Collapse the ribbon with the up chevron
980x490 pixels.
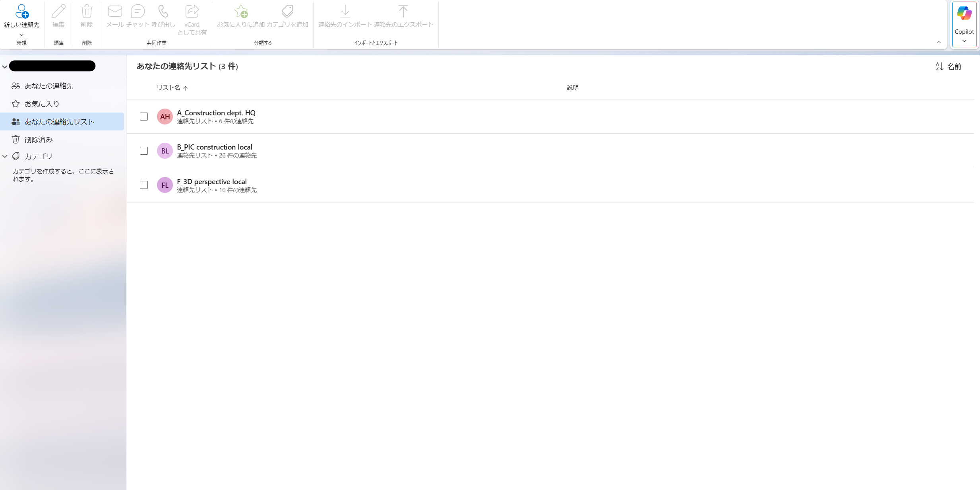pos(939,42)
